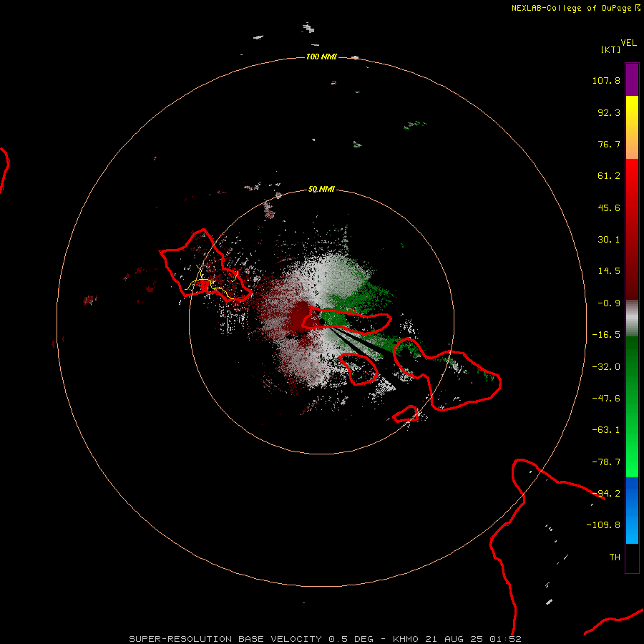Screen dimensions: 644x644
Task: Click the -94.2 legend value
Action: point(606,494)
